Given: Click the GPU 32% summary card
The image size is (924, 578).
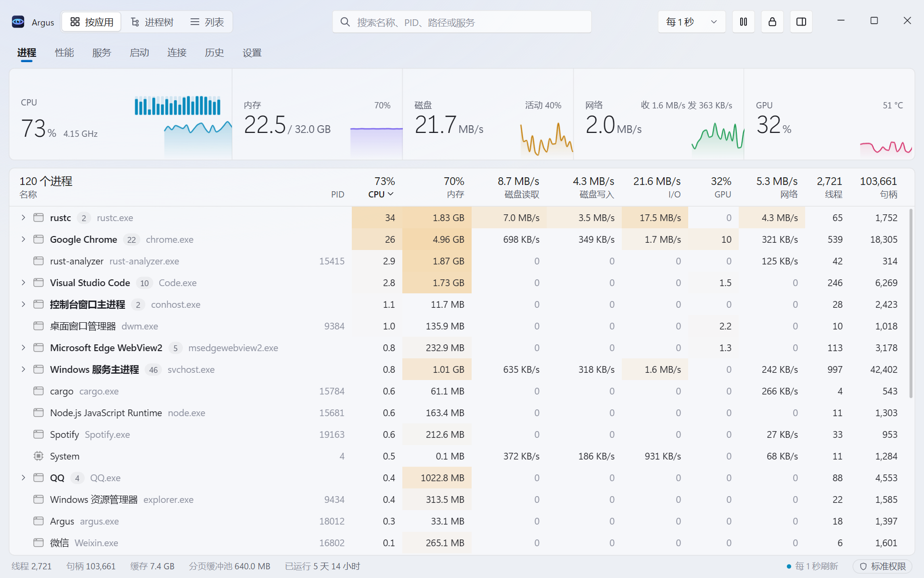Looking at the screenshot, I should tap(829, 114).
